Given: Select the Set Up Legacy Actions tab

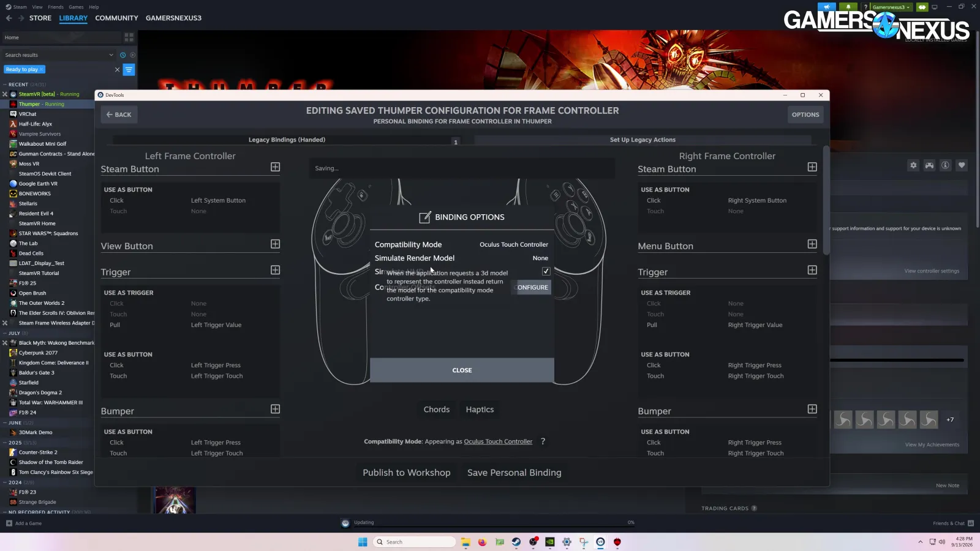Looking at the screenshot, I should point(643,140).
